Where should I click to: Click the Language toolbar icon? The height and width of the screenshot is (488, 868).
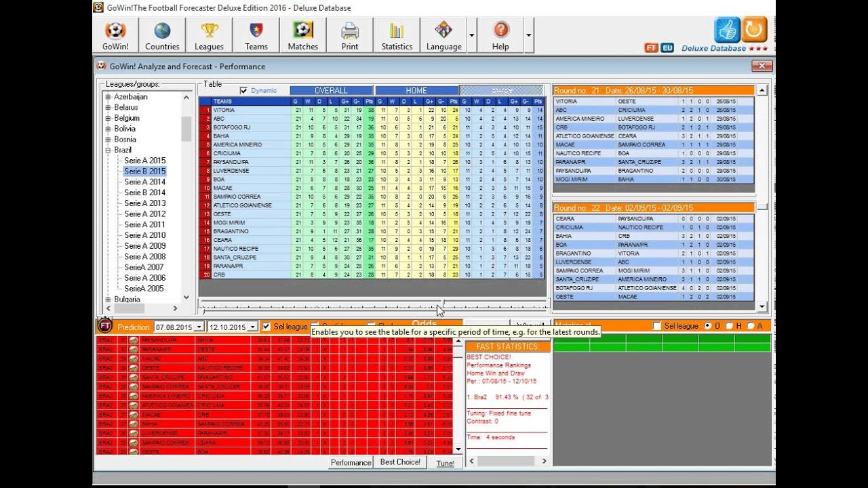point(443,35)
